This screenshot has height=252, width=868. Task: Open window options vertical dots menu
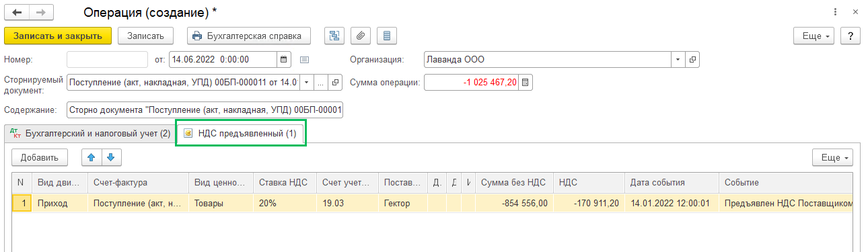click(835, 13)
